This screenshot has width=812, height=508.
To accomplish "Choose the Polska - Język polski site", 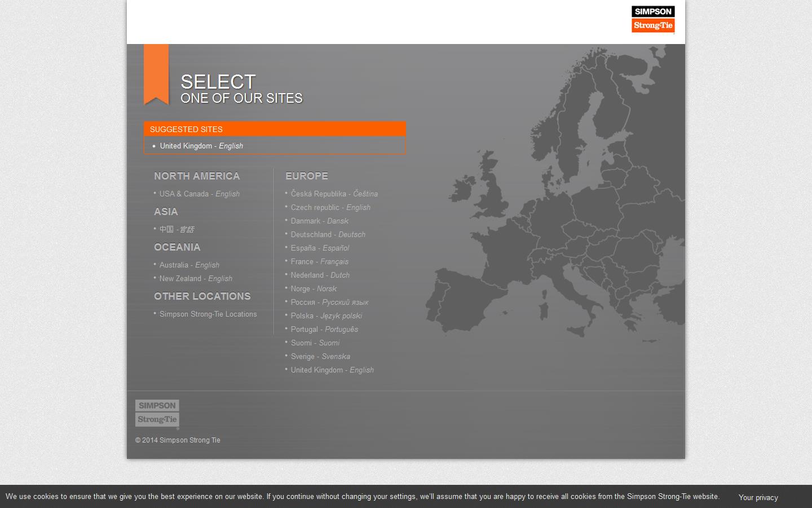I will [x=326, y=316].
